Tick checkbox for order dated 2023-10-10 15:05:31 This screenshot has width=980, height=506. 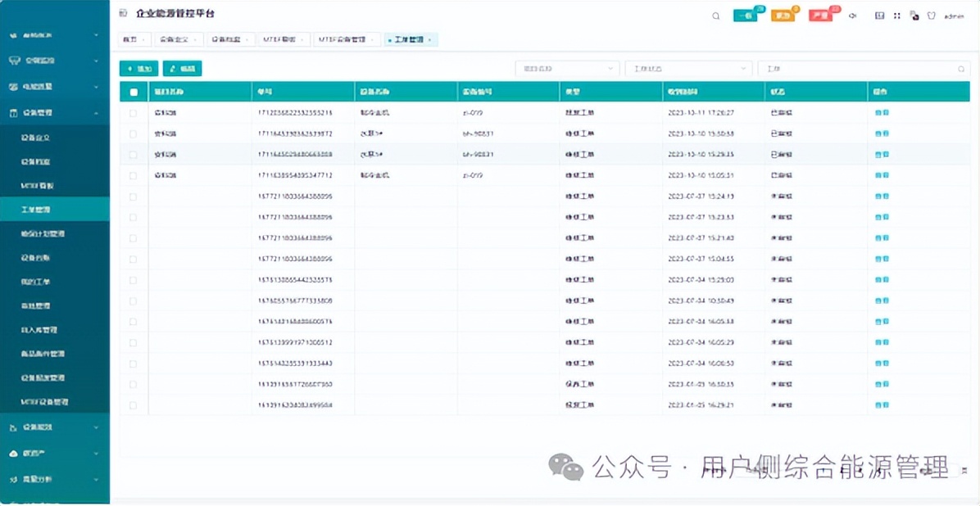click(x=133, y=175)
